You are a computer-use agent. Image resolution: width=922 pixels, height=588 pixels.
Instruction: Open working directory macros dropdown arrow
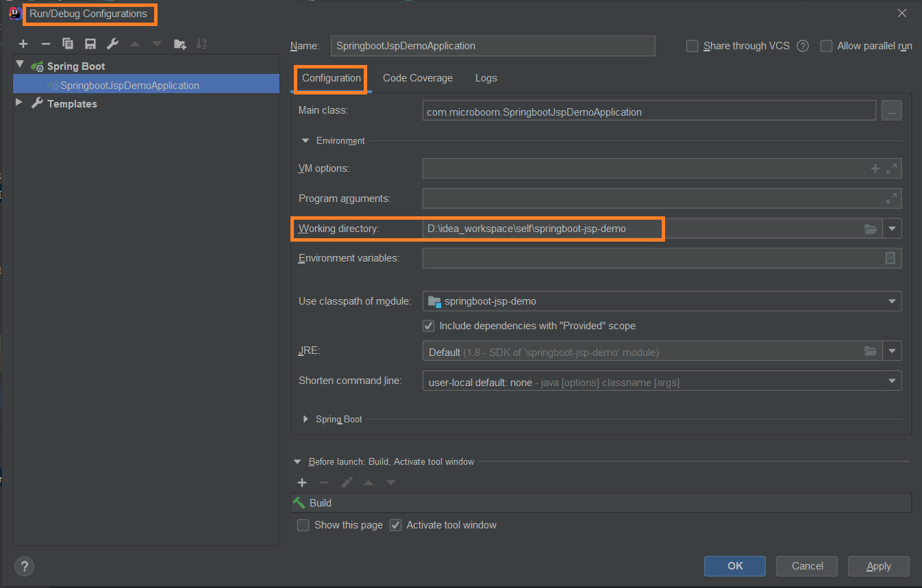892,229
